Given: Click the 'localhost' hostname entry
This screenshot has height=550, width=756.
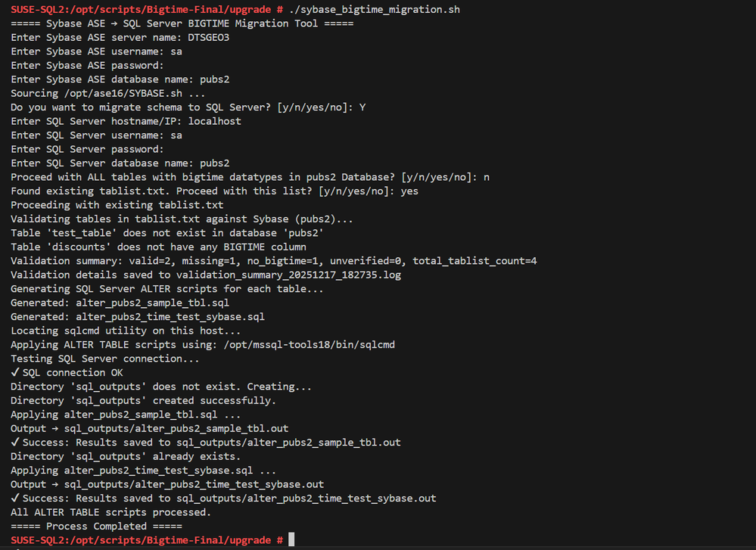Looking at the screenshot, I should click(215, 121).
